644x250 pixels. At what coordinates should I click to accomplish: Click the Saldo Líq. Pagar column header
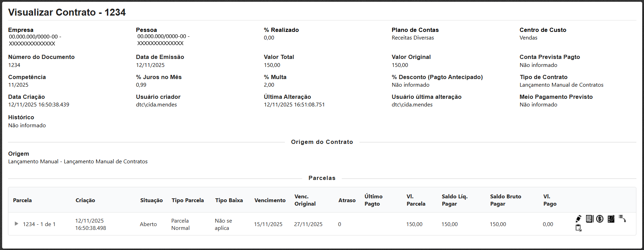(454, 200)
